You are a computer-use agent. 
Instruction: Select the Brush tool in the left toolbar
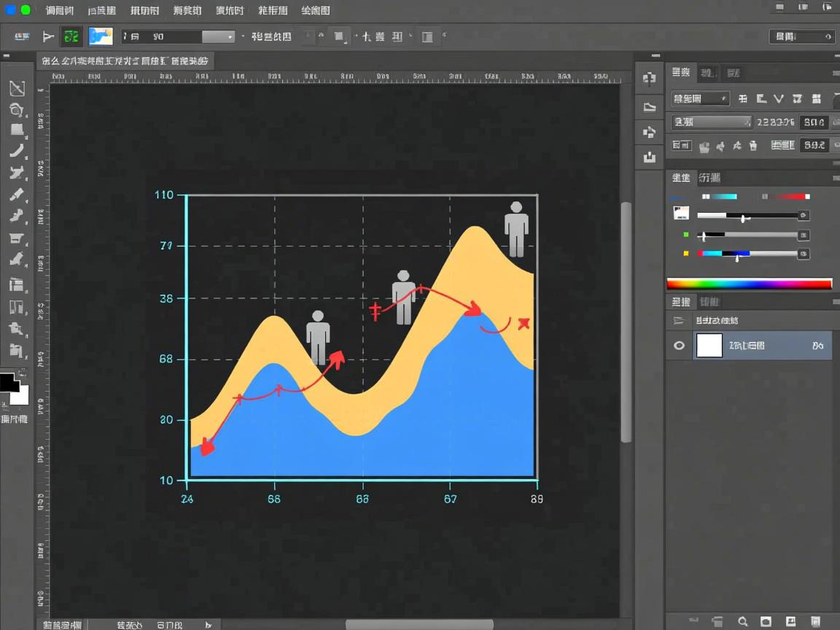pyautogui.click(x=17, y=152)
